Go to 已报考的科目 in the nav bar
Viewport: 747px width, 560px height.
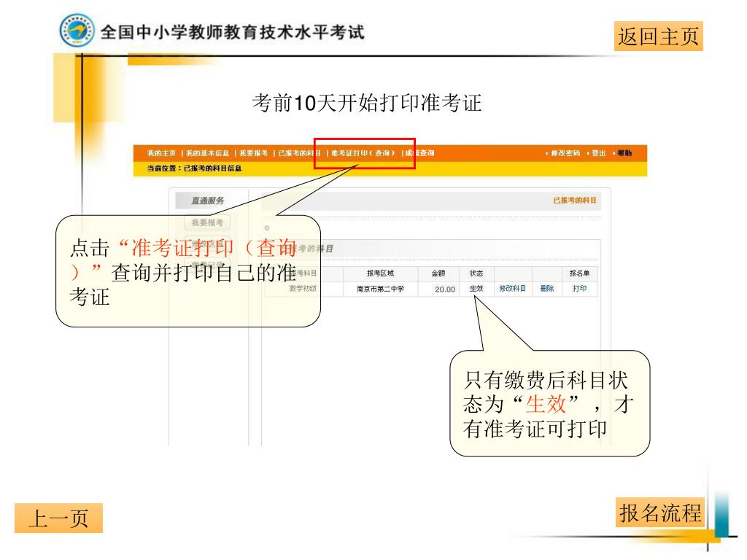(299, 153)
